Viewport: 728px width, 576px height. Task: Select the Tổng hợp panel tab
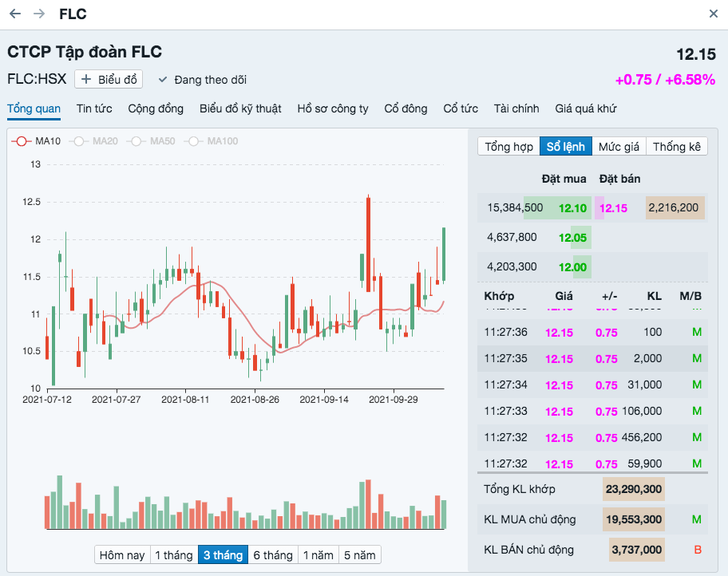point(508,147)
